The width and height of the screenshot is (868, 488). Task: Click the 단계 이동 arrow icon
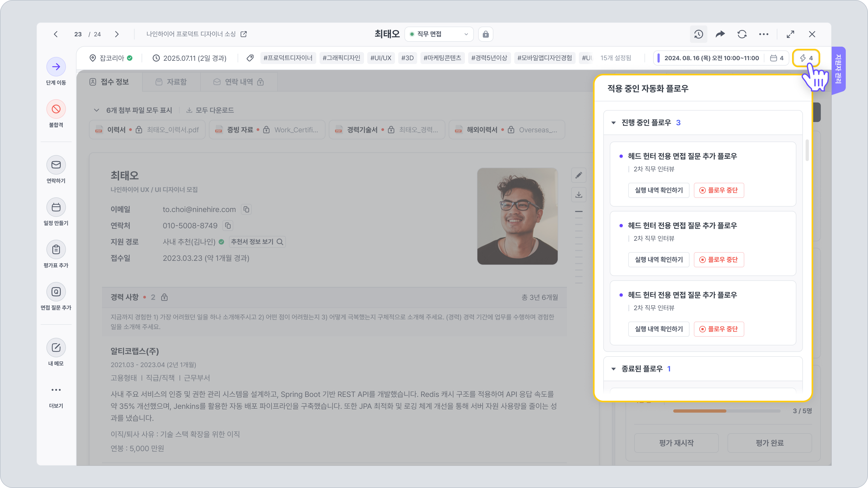coord(56,67)
